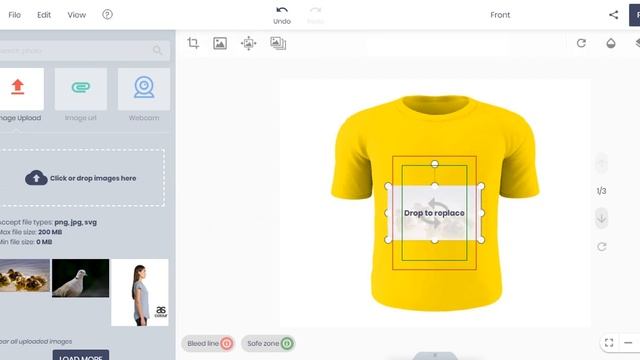This screenshot has width=640, height=360.
Task: Click the zoom out minus icon
Action: pos(628,343)
